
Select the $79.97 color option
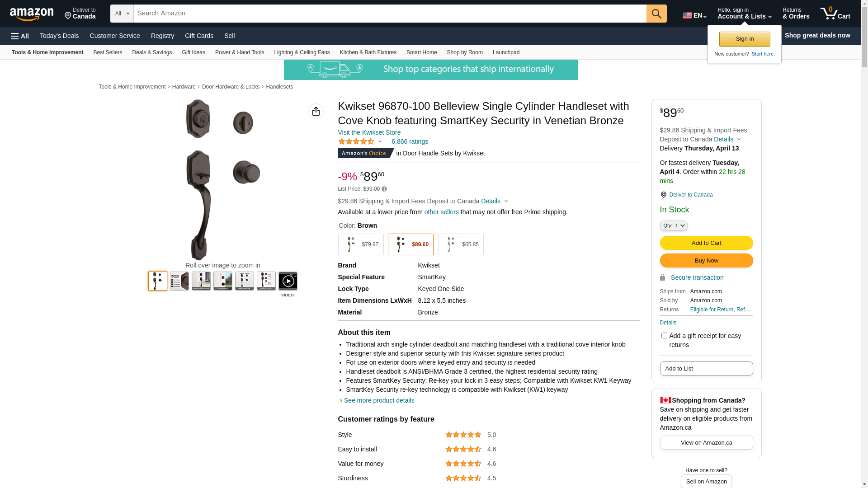pos(361,244)
